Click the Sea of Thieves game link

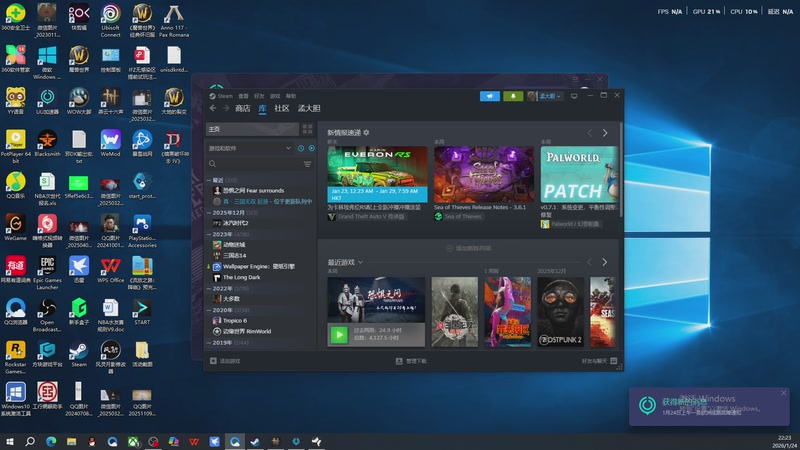pyautogui.click(x=463, y=216)
